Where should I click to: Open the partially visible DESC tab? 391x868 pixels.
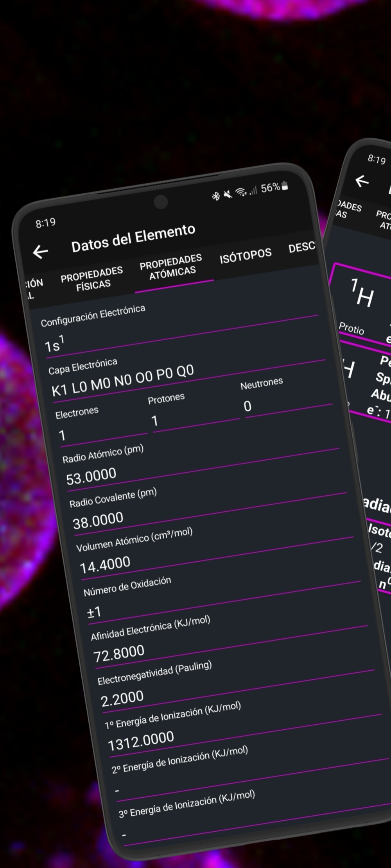[x=301, y=247]
